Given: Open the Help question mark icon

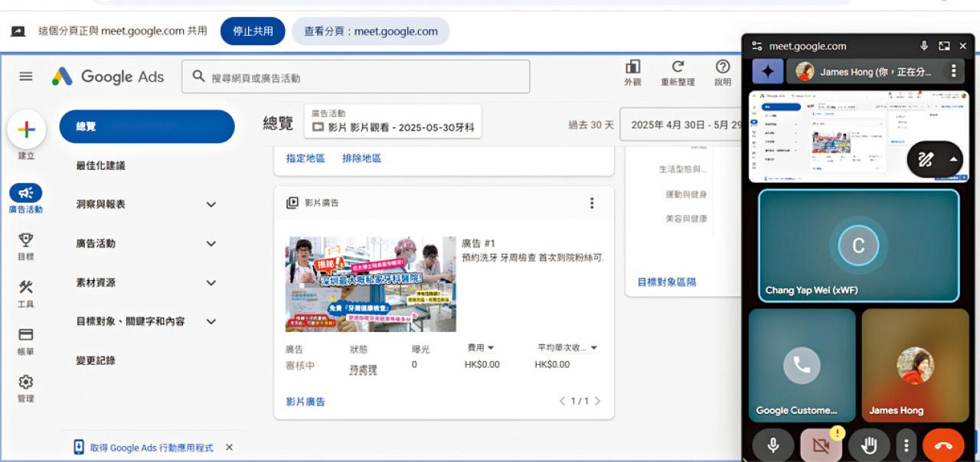Looking at the screenshot, I should [722, 67].
